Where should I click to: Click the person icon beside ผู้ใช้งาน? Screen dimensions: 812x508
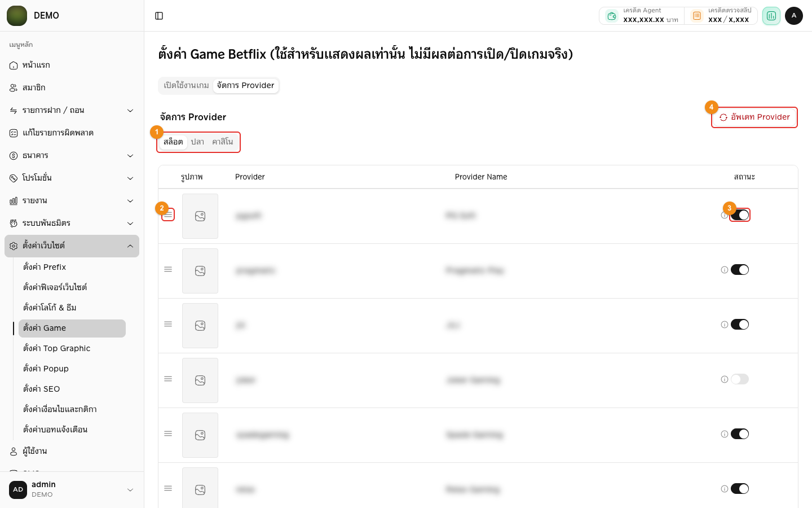[14, 452]
